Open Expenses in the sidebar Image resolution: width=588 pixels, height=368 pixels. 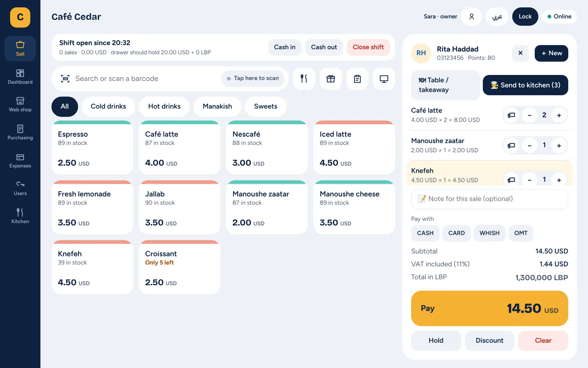(x=20, y=161)
